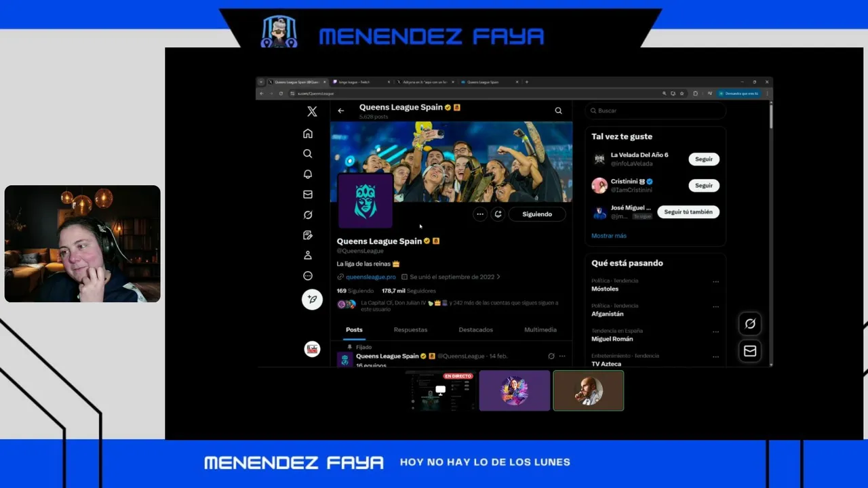Compose a new post with feather button
868x488 pixels.
pyautogui.click(x=312, y=299)
